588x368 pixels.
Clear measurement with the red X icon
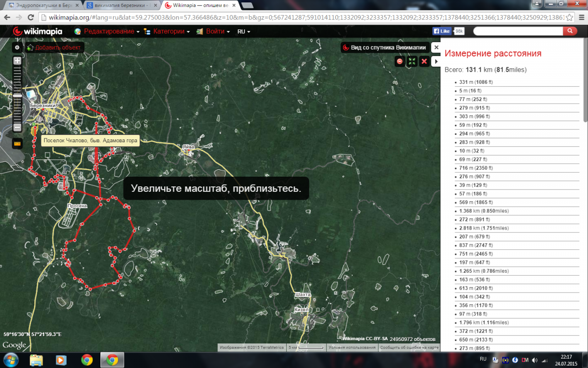[424, 61]
